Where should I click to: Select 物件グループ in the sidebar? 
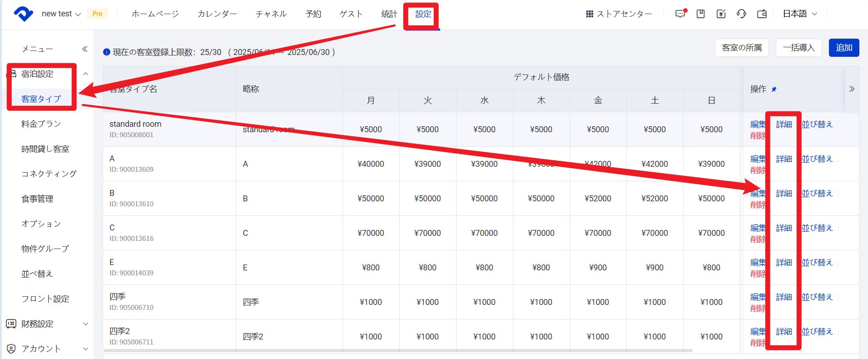point(45,249)
